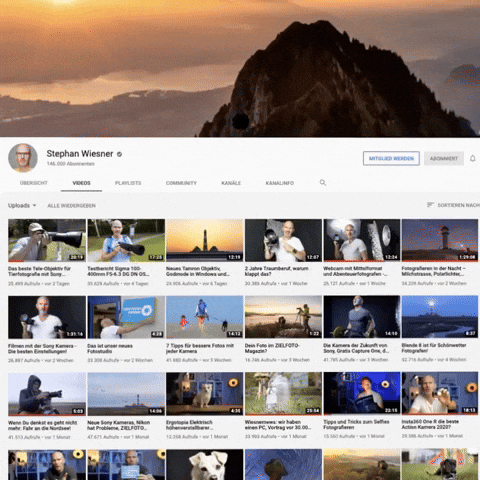The height and width of the screenshot is (480, 480).
Task: Open Insta360 One R video title
Action: (x=430, y=424)
